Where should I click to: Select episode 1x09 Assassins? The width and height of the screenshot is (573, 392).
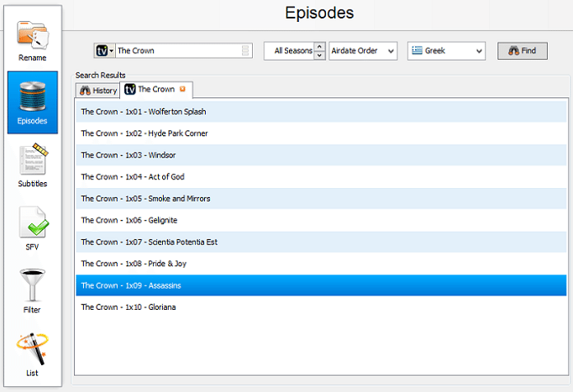click(321, 285)
